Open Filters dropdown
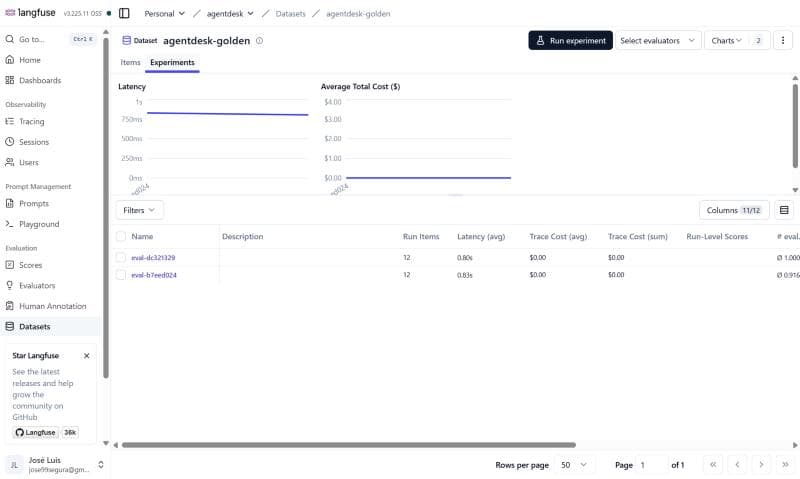 point(139,210)
